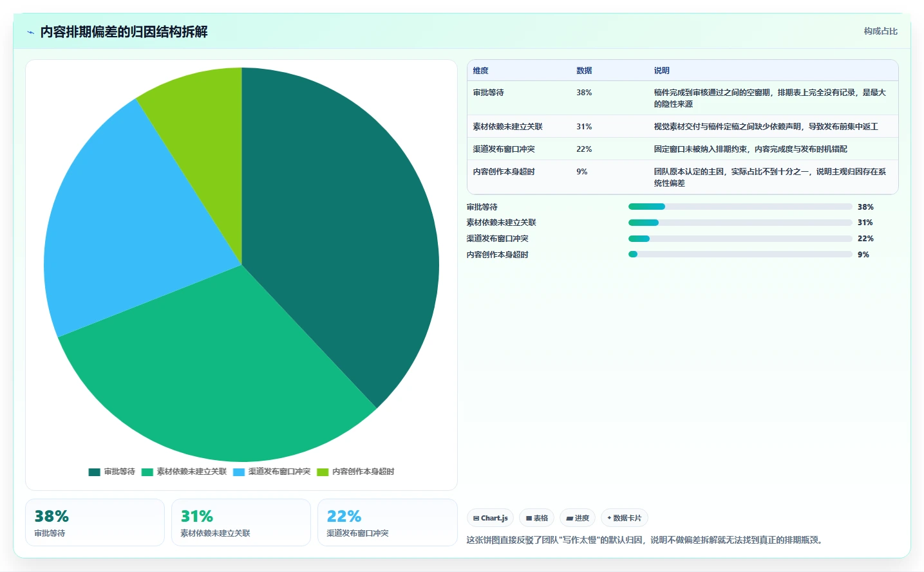Screen dimensions: 924x572
Task: Click the 视觉素材交付 description text
Action: coord(766,127)
